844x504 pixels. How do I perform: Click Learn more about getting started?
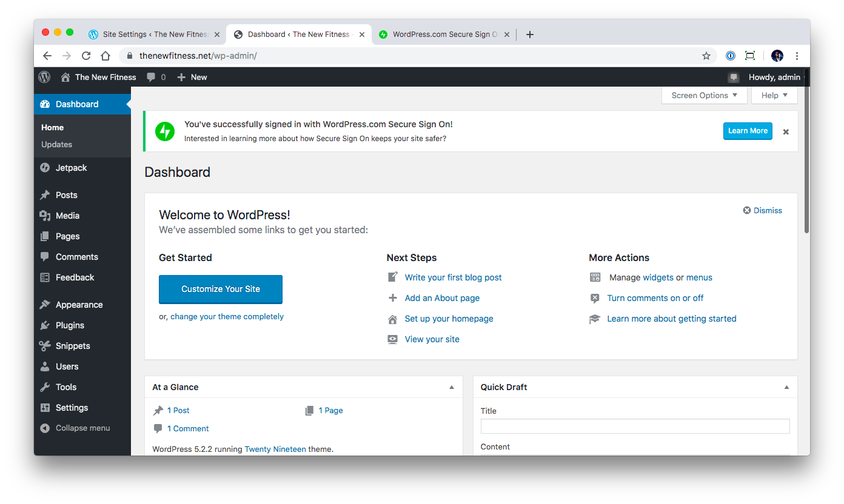672,319
